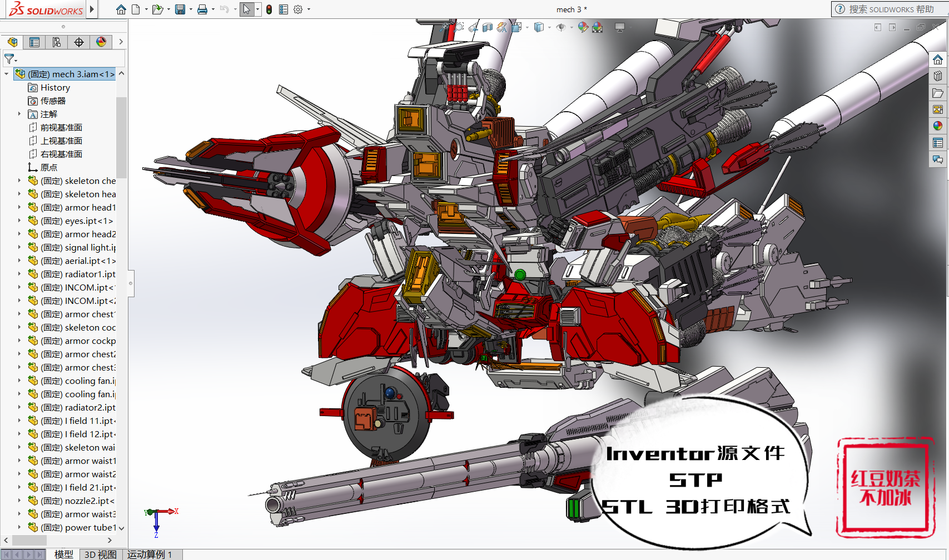The width and height of the screenshot is (949, 560).
Task: Toggle the View Orientation control
Action: [516, 27]
